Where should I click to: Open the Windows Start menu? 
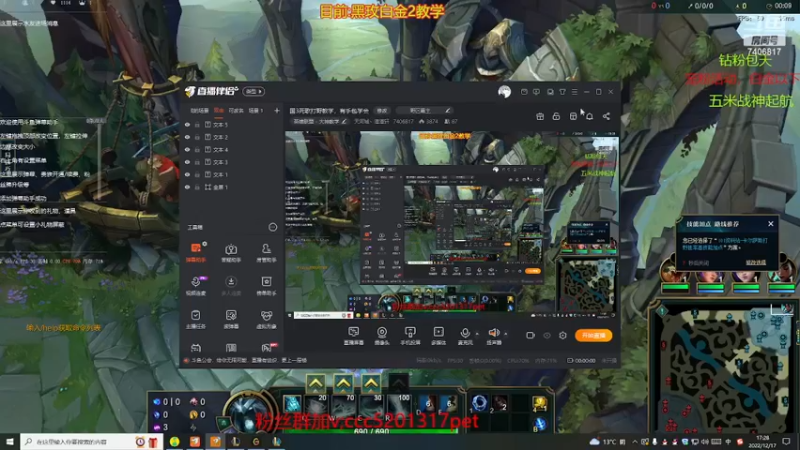click(10, 442)
